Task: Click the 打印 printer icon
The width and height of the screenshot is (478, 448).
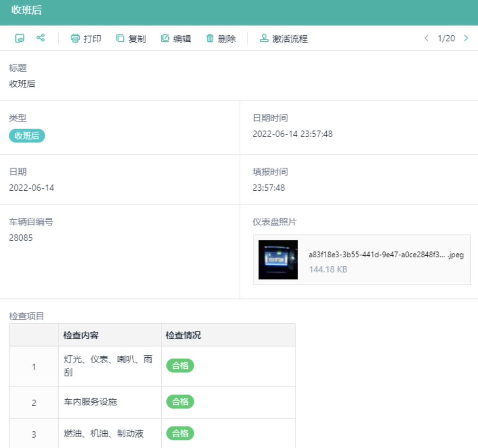Action: click(75, 38)
